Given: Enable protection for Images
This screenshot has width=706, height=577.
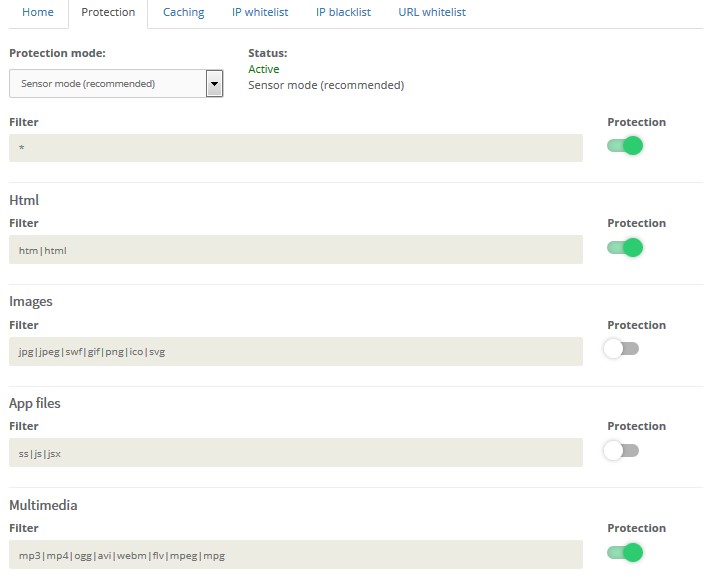Looking at the screenshot, I should click(x=621, y=349).
